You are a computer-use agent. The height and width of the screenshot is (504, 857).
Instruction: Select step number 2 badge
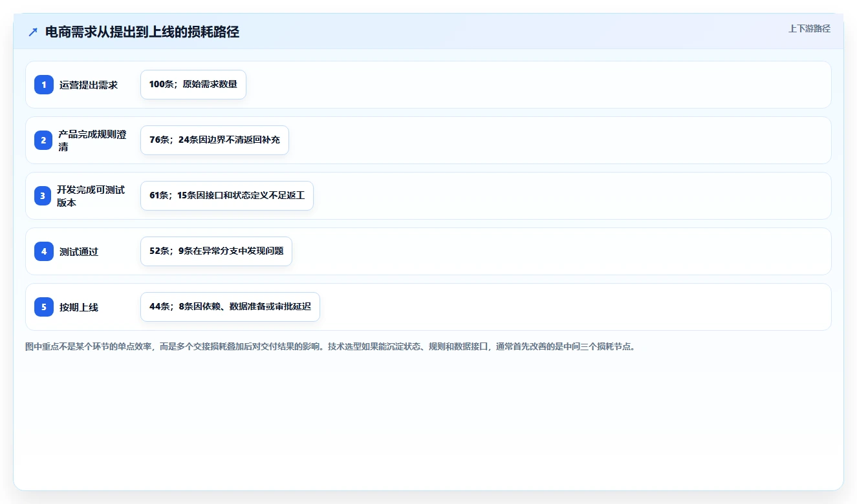[44, 140]
